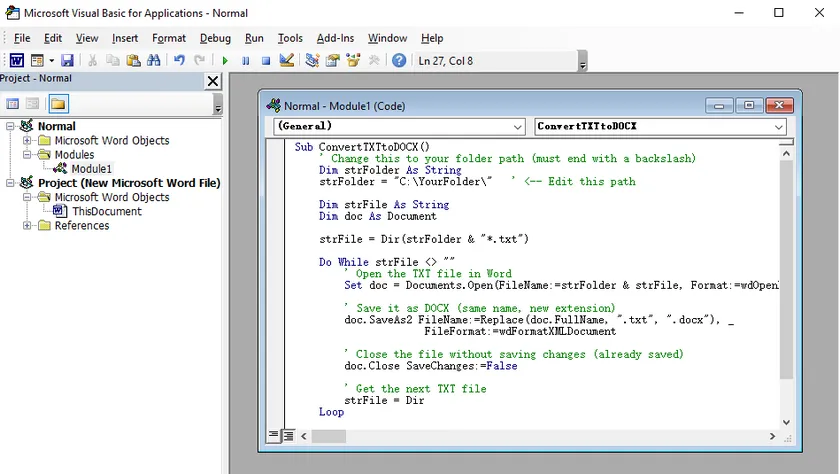
Task: Maximize the Module1 code window
Action: (x=749, y=106)
